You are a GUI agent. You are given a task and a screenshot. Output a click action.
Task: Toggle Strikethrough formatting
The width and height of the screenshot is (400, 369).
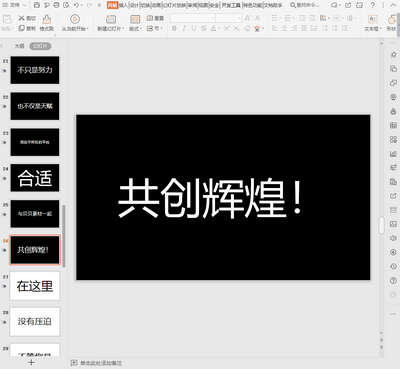point(204,29)
